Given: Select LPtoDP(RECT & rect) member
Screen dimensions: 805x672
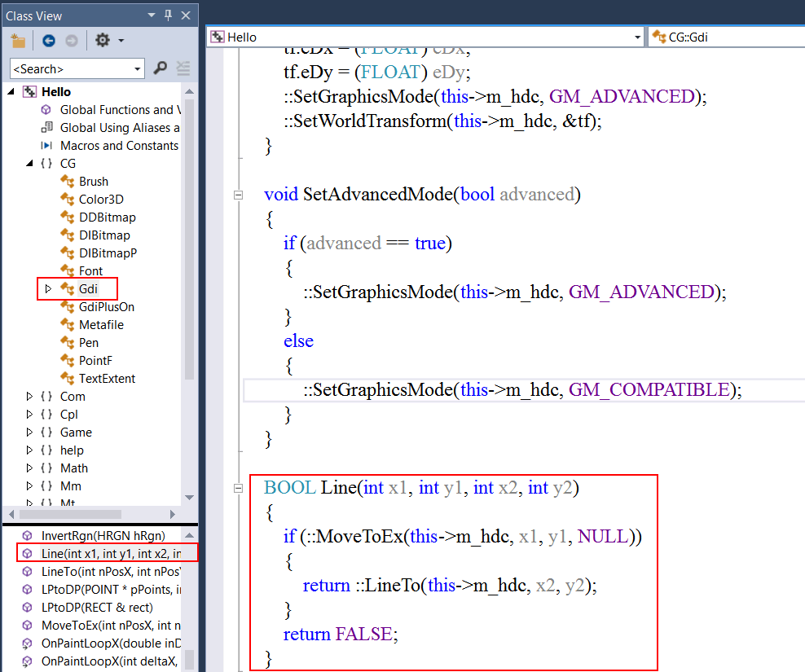Looking at the screenshot, I should (97, 608).
